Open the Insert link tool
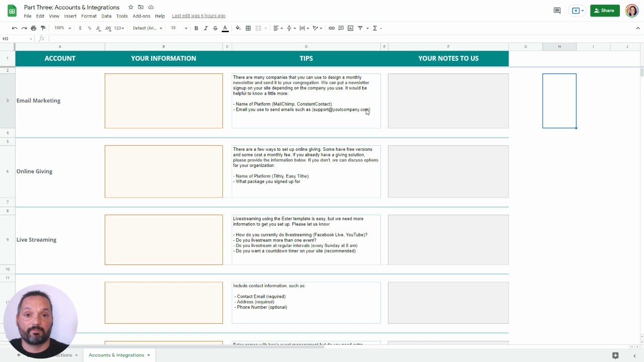The image size is (644, 362). point(332,28)
